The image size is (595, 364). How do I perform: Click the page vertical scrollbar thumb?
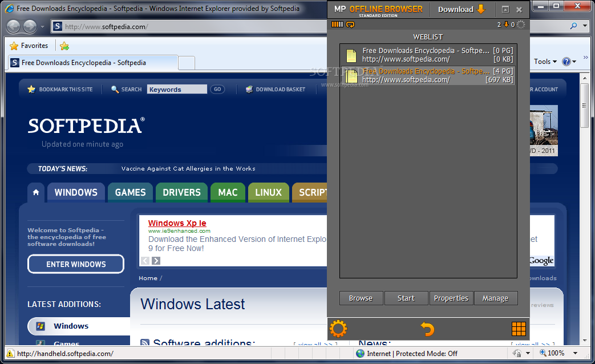point(585,105)
